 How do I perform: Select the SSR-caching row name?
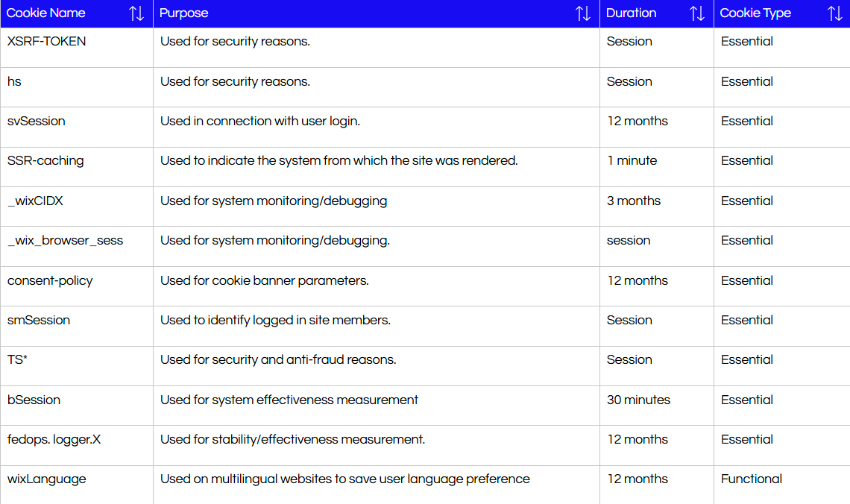click(x=45, y=161)
